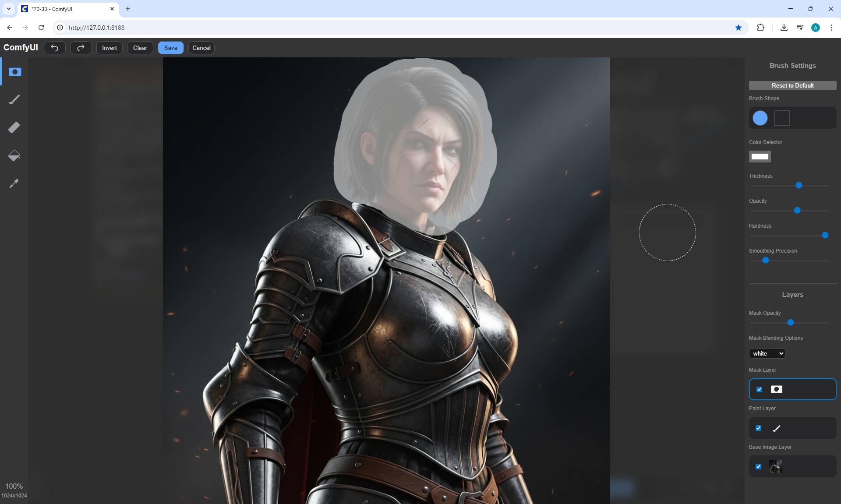Select the Mask Pen tool
This screenshot has height=504, width=841.
[14, 72]
